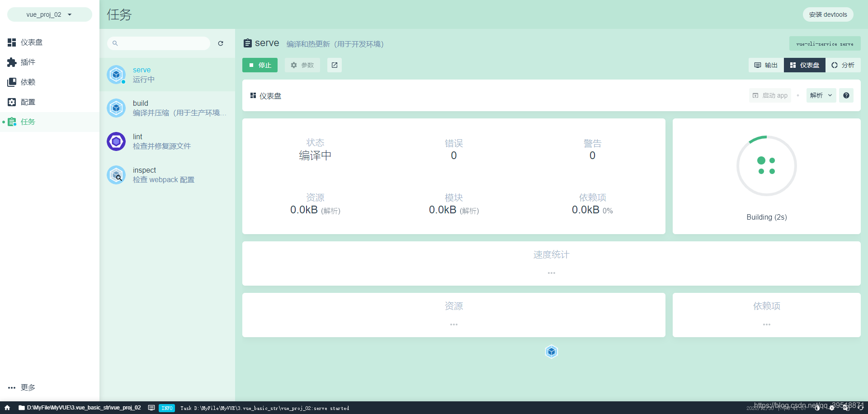Screen dimensions: 868x414
Task: Open the 解析 parsed/stat dropdown
Action: [x=821, y=95]
